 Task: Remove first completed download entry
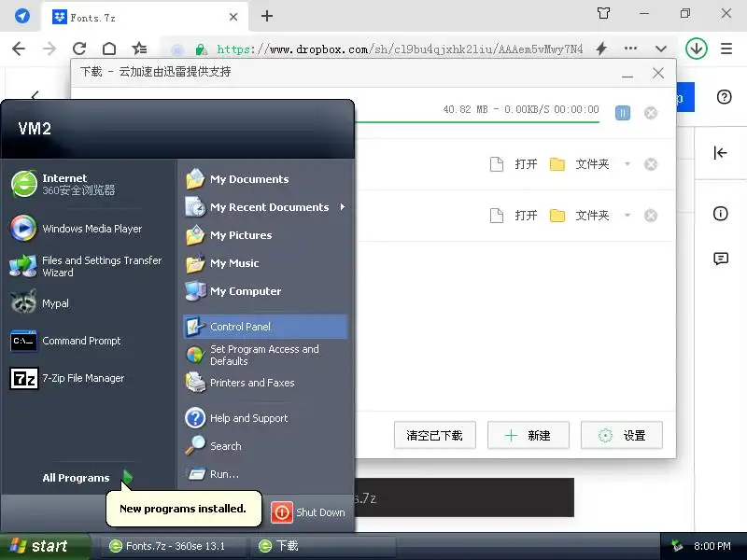pos(651,164)
